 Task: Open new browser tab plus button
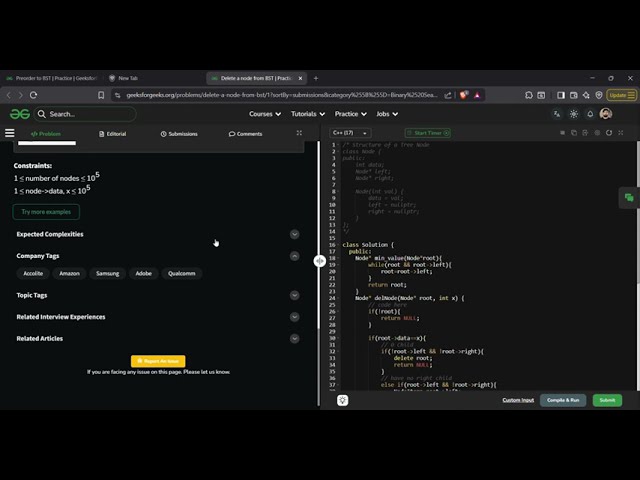tap(316, 78)
